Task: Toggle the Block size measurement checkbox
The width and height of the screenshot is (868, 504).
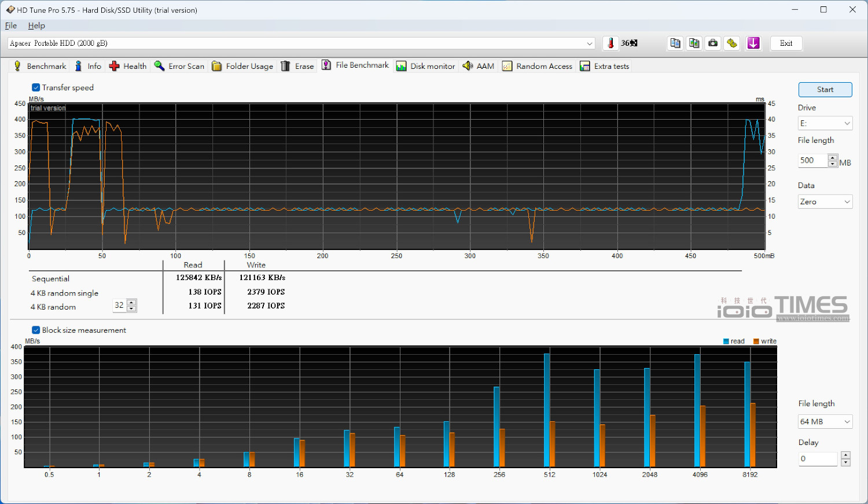Action: (36, 330)
